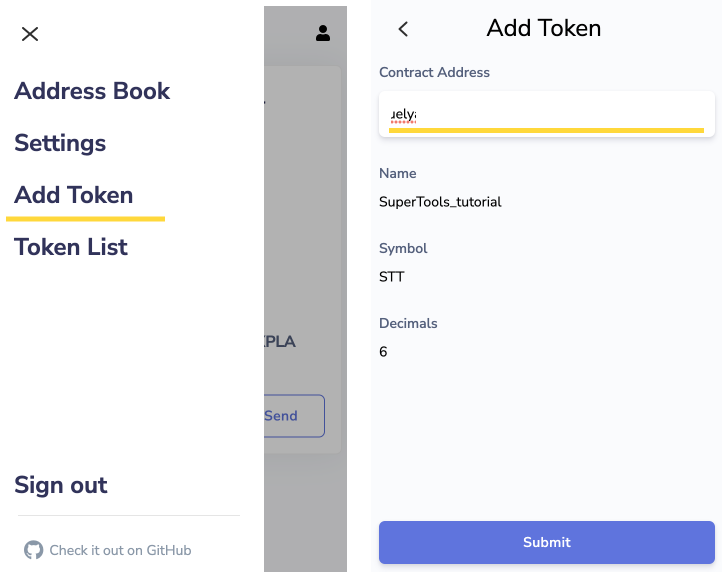Select the Add Token menu item
The width and height of the screenshot is (722, 572).
(x=74, y=195)
